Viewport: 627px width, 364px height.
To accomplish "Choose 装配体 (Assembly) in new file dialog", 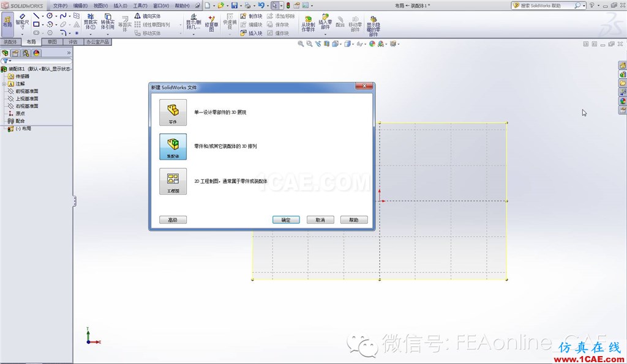I will 173,147.
